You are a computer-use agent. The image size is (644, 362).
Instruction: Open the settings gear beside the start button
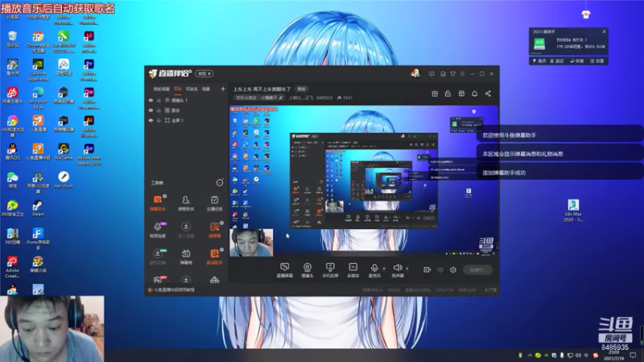pos(453,269)
